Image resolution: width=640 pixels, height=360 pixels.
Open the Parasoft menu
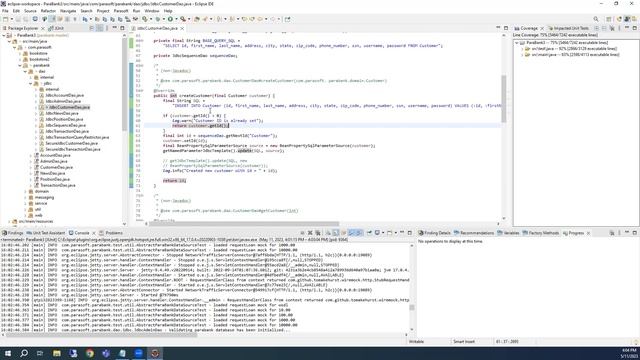(121, 11)
